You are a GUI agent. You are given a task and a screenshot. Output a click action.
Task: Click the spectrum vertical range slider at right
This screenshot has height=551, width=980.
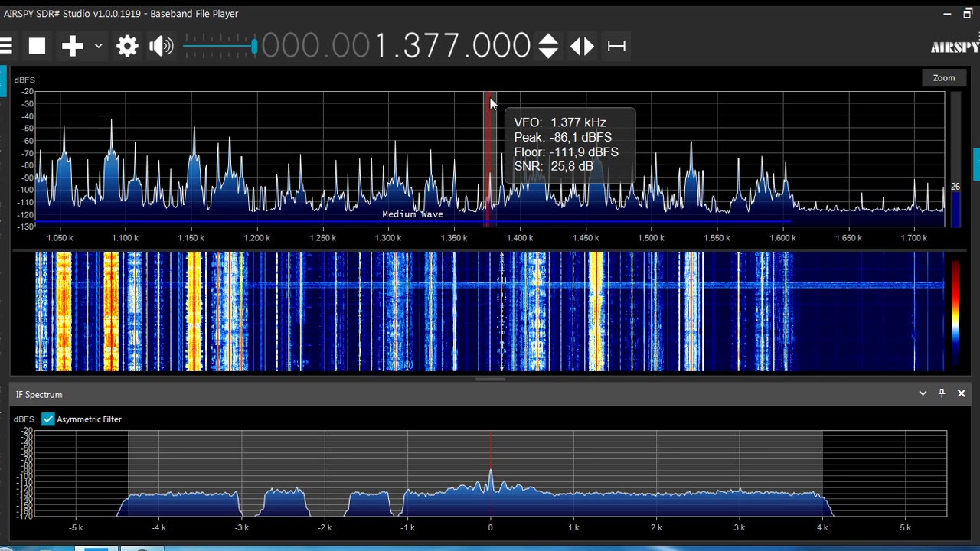click(x=955, y=159)
